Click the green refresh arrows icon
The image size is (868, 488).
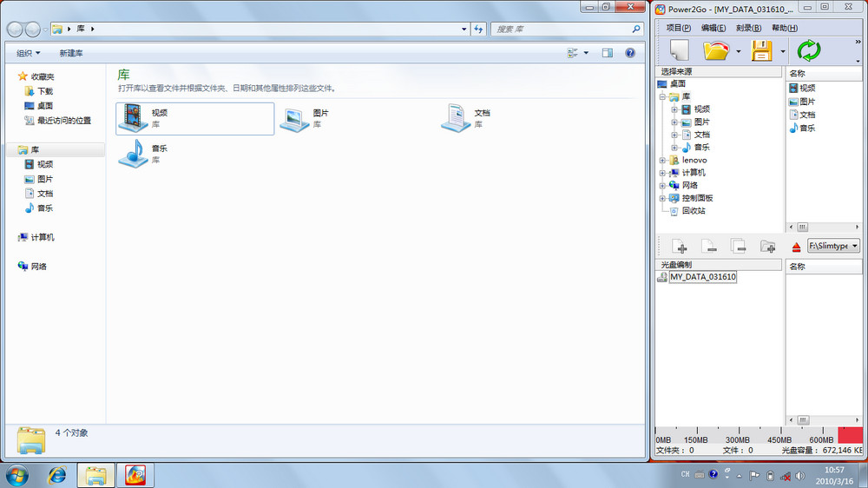pos(808,50)
